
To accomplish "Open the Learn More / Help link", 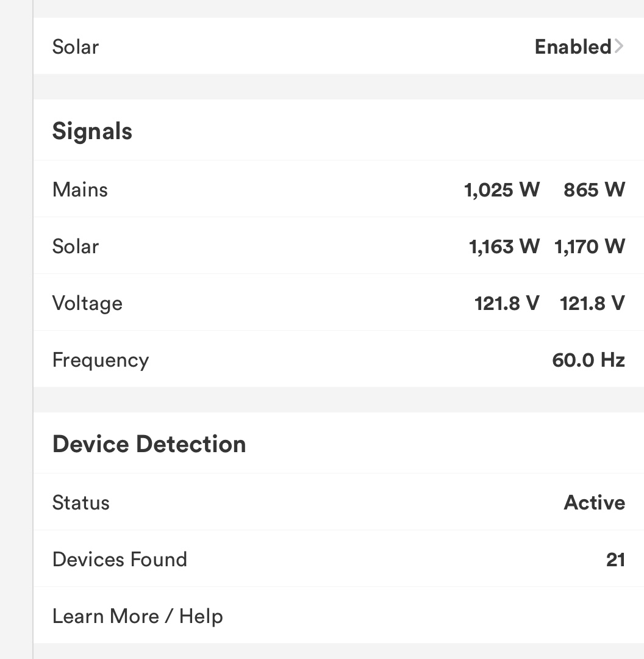I will tap(138, 616).
